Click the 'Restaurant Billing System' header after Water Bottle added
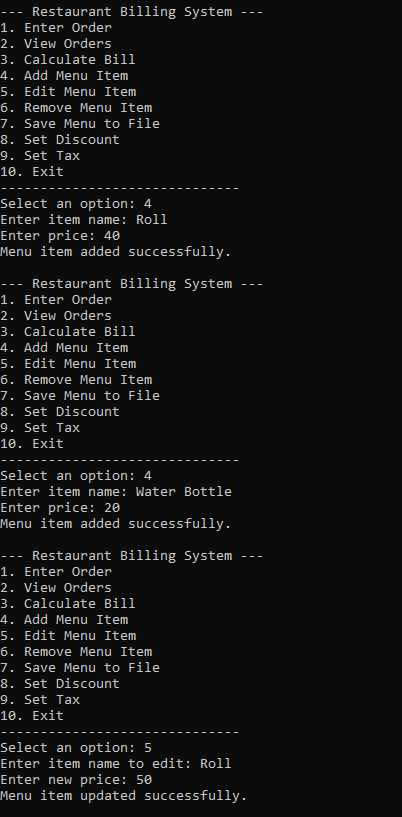 coord(132,555)
